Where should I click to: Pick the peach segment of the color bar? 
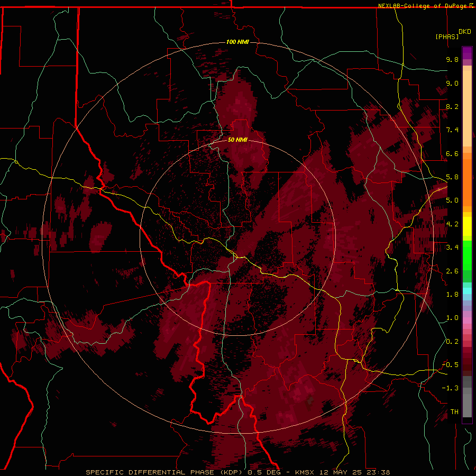pyautogui.click(x=467, y=108)
